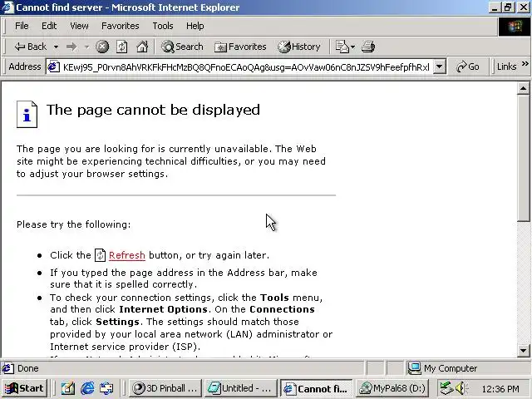Launch Internet Explorer from Quick Launch
532x399 pixels.
(87, 388)
